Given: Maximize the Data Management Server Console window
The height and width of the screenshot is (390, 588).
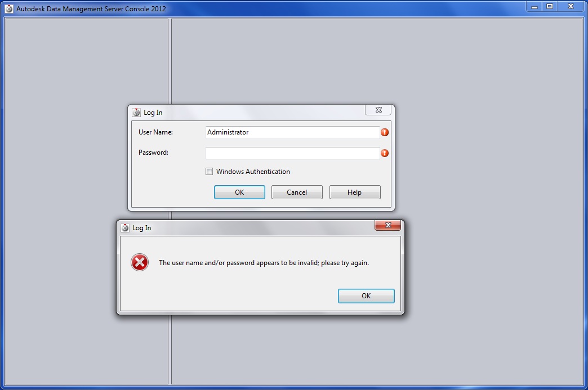Looking at the screenshot, I should point(550,6).
